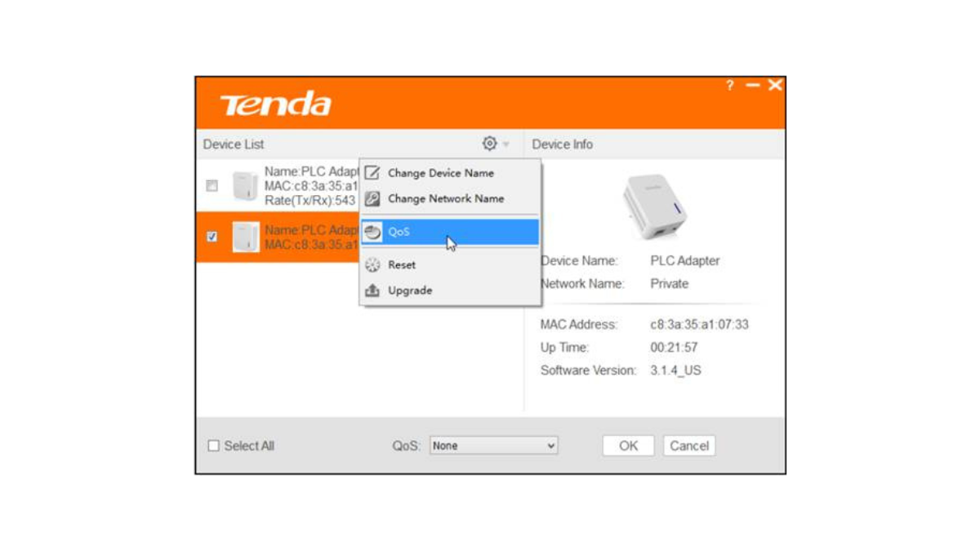Expand the small arrow beside the gear

[506, 144]
